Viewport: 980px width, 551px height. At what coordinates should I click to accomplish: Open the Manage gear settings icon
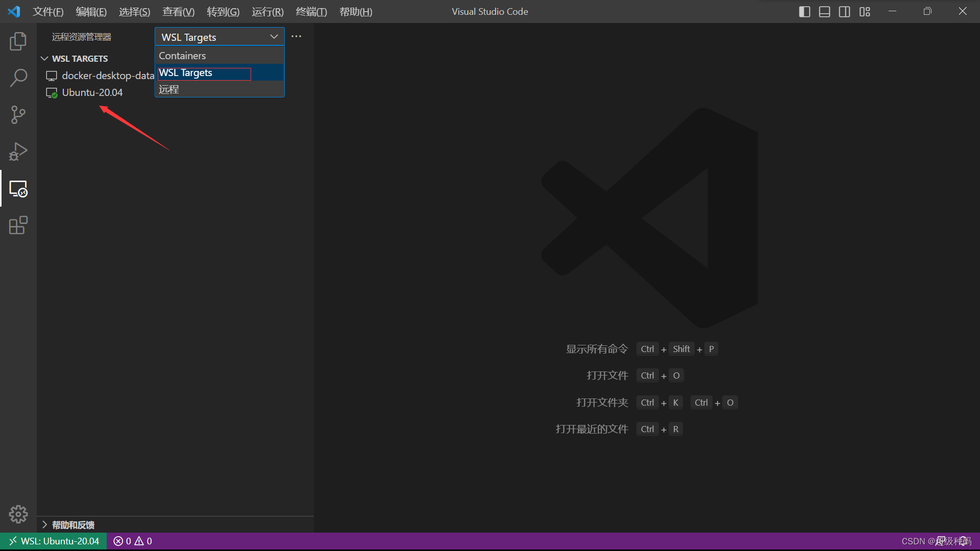pos(18,514)
